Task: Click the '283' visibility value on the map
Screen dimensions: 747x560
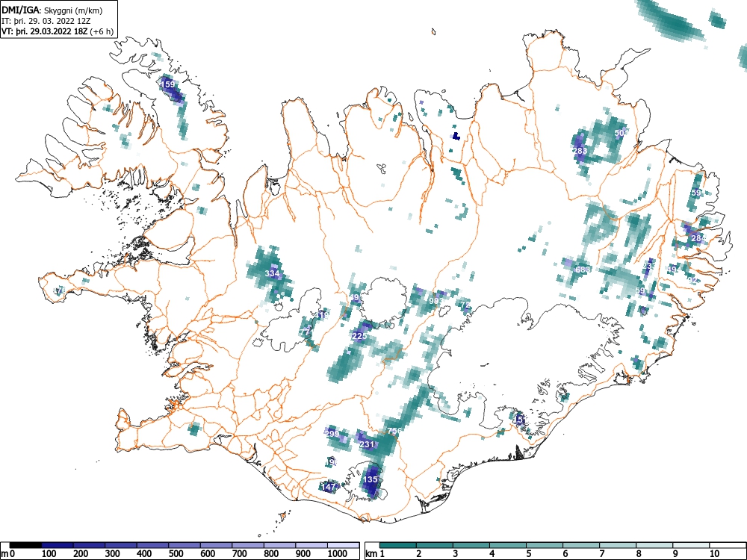Action: 580,151
